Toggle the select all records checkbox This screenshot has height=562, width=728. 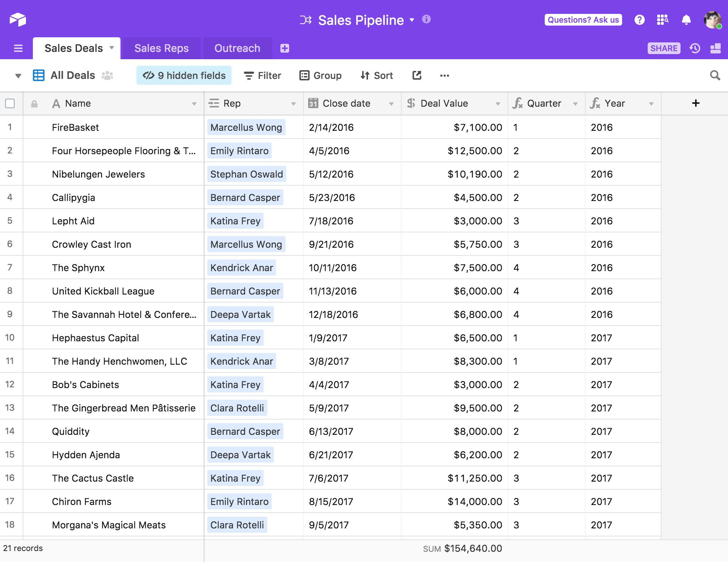pos(10,103)
